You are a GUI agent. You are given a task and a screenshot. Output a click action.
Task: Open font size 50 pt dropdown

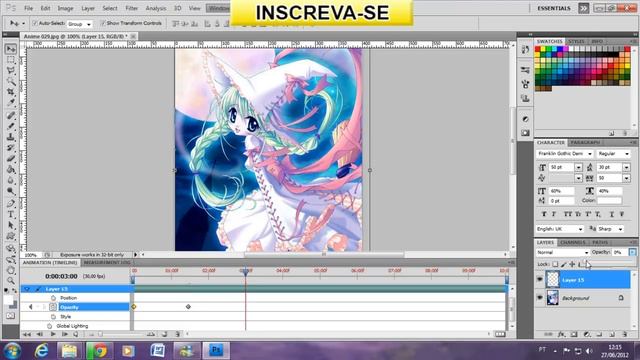[x=578, y=167]
